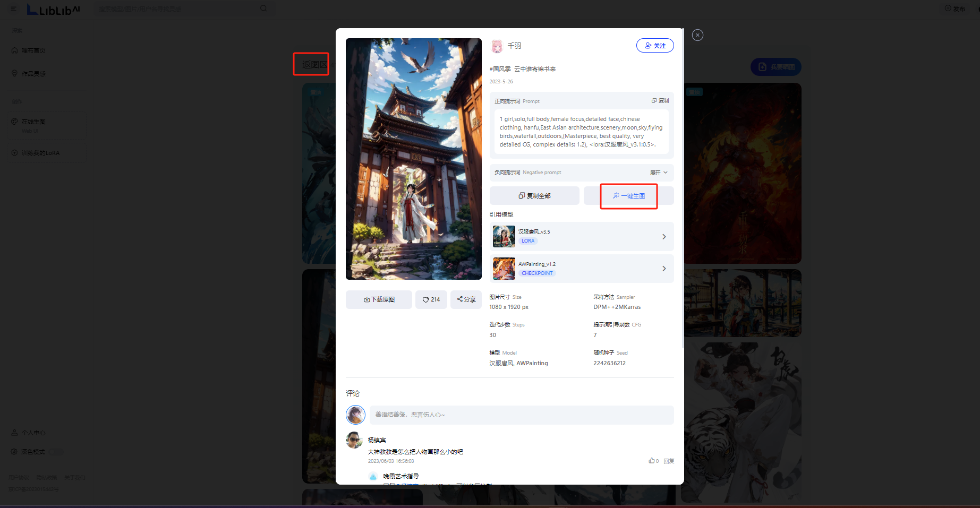Click the search magnifier icon
Viewport: 980px width, 508px height.
[263, 8]
